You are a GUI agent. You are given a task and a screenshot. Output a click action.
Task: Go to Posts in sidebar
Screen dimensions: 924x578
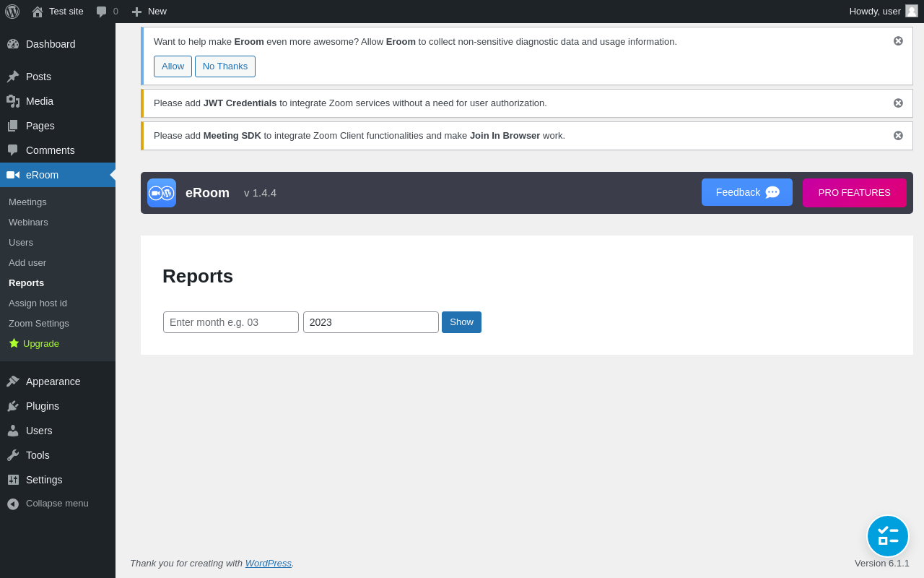pyautogui.click(x=58, y=77)
